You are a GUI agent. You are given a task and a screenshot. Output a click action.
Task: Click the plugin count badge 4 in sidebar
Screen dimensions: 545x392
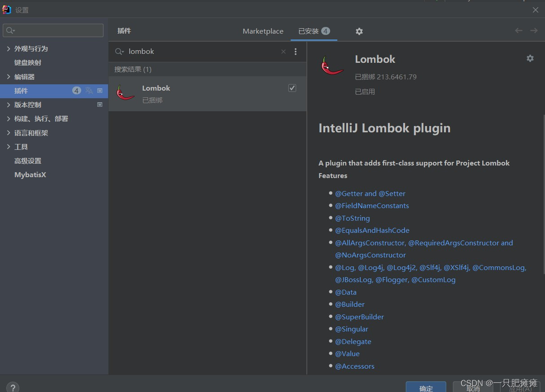coord(77,91)
